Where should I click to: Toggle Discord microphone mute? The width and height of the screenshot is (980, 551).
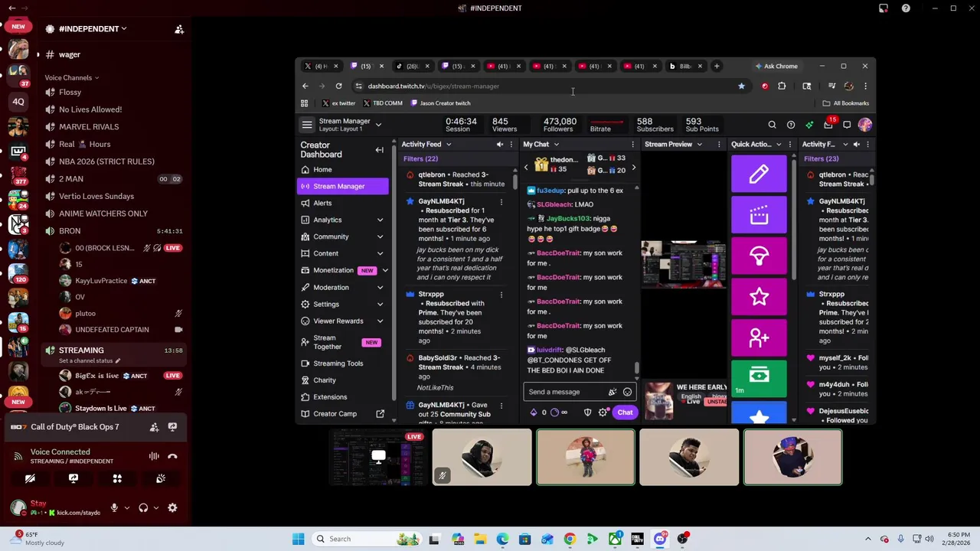pyautogui.click(x=114, y=507)
